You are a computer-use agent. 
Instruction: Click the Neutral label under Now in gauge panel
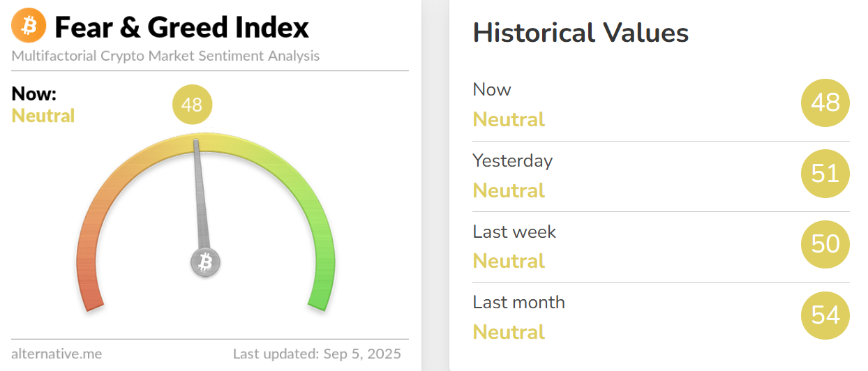pos(43,116)
